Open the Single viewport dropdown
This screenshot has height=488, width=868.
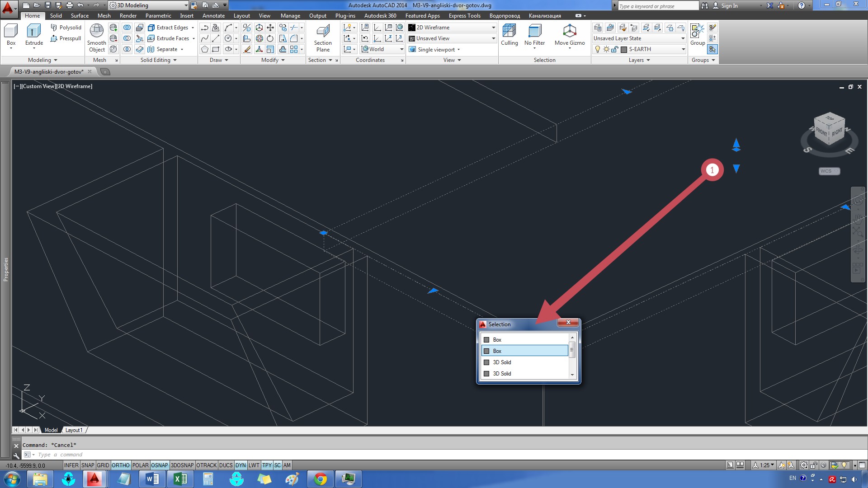coord(434,50)
